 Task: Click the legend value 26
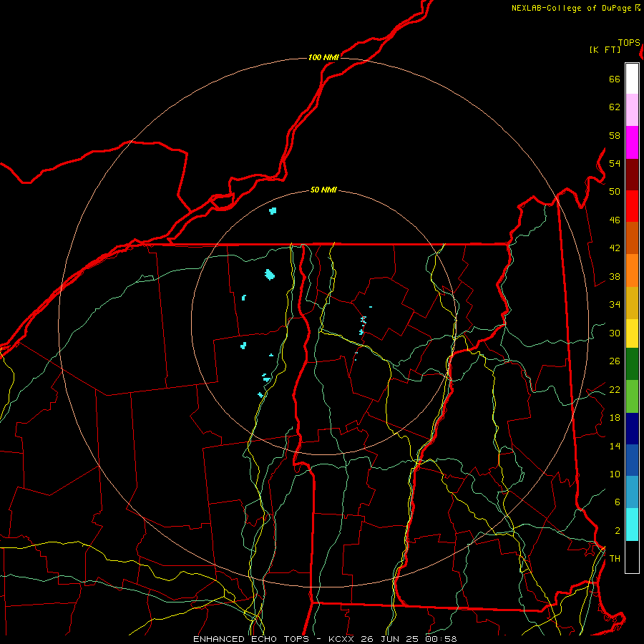[x=615, y=361]
